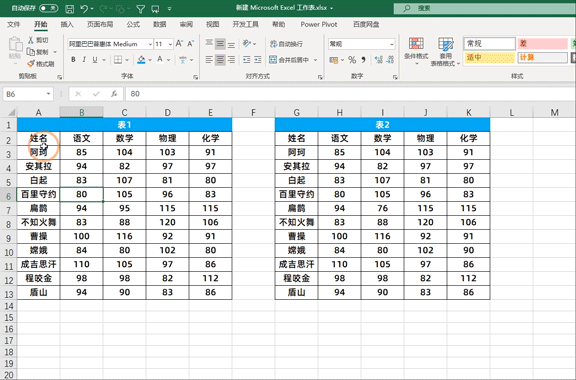Select the 适中 cell style

(x=489, y=57)
